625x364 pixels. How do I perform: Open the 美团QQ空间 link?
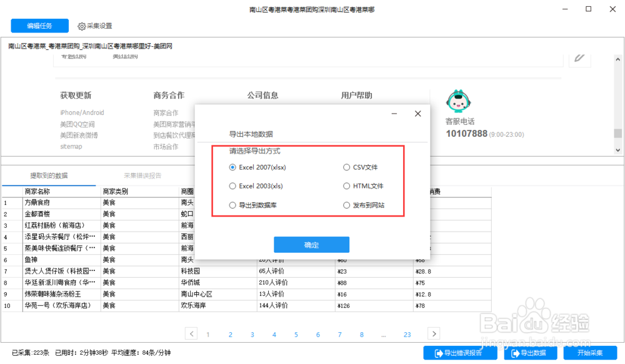click(x=77, y=124)
